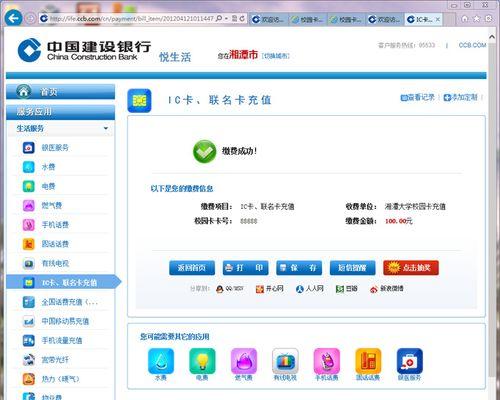
Task: Open the browser home icon
Action: [x=464, y=19]
